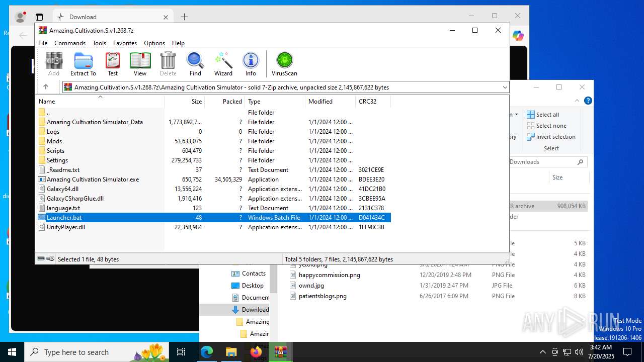Viewport: 644px width, 362px height.
Task: Select _Readme.txt file
Action: [213, 170]
